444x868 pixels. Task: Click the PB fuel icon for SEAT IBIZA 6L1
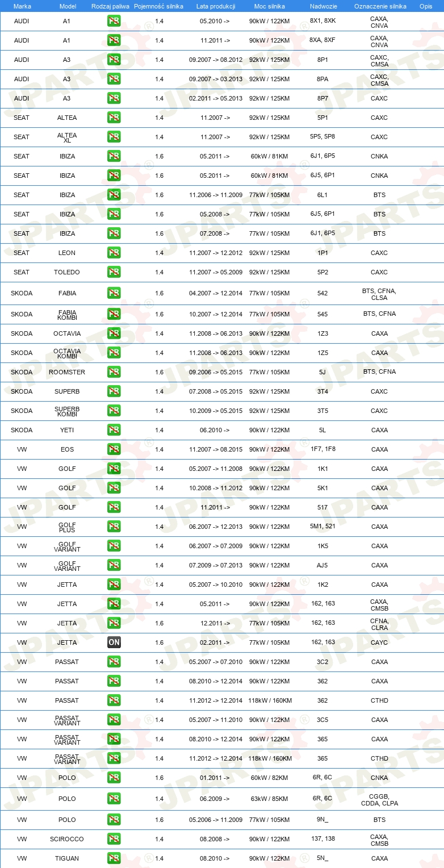(114, 195)
